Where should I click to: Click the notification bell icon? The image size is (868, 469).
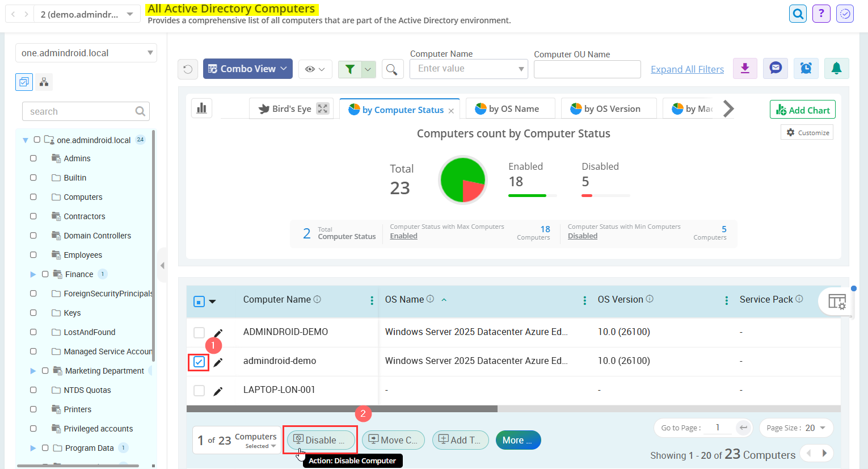click(837, 68)
